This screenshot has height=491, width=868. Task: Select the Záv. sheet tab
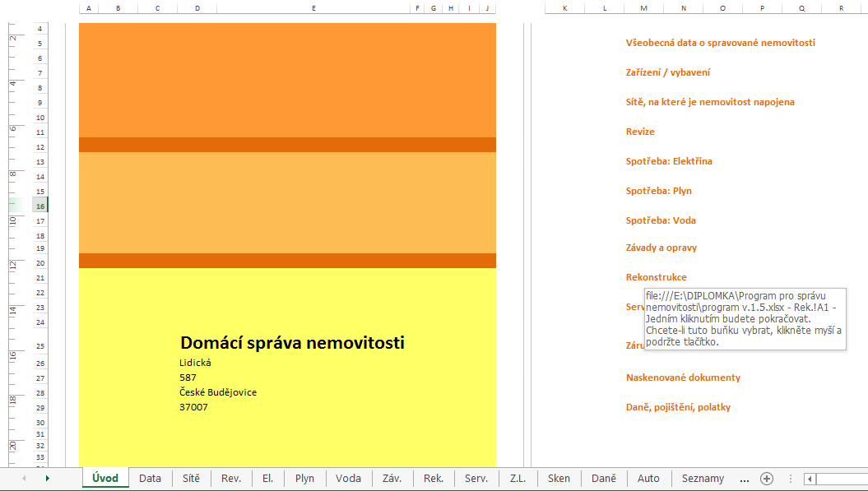[392, 479]
